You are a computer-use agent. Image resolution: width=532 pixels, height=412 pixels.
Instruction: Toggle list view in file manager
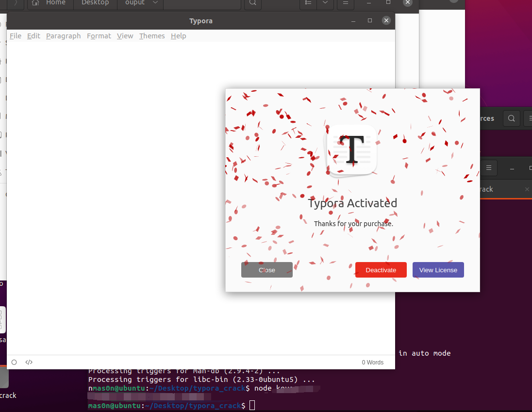point(308,3)
